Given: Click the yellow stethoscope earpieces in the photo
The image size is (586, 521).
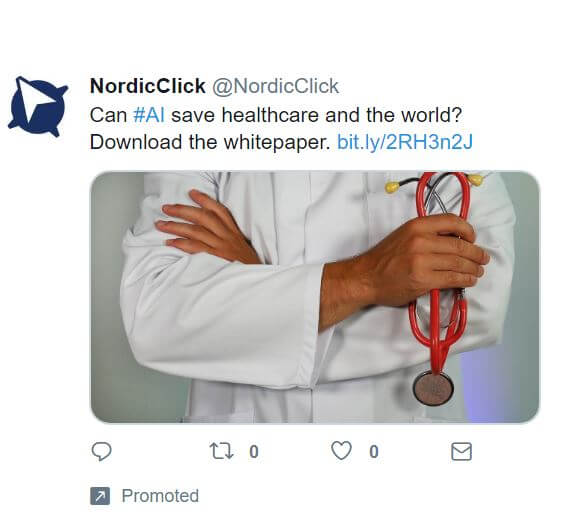Looking at the screenshot, I should pos(434,183).
